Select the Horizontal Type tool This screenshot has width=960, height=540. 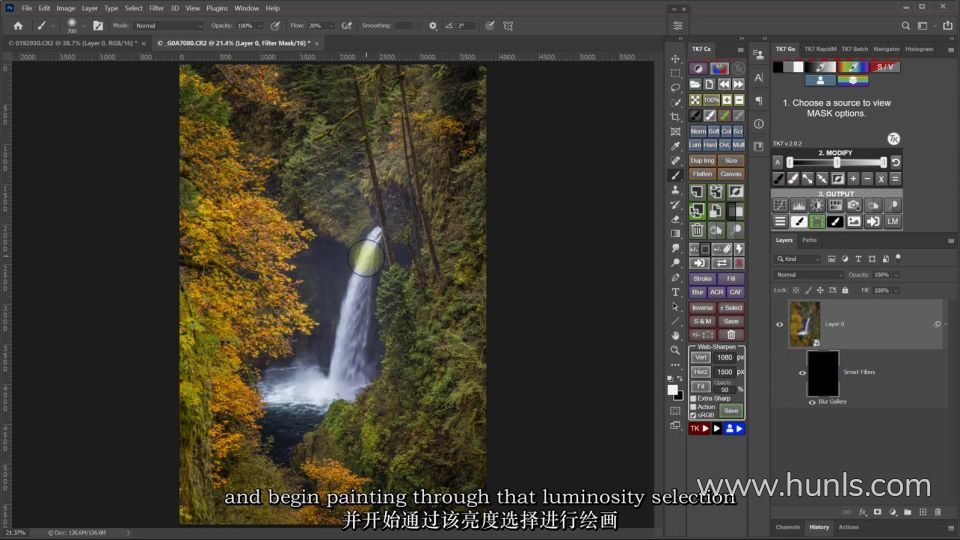pos(675,292)
